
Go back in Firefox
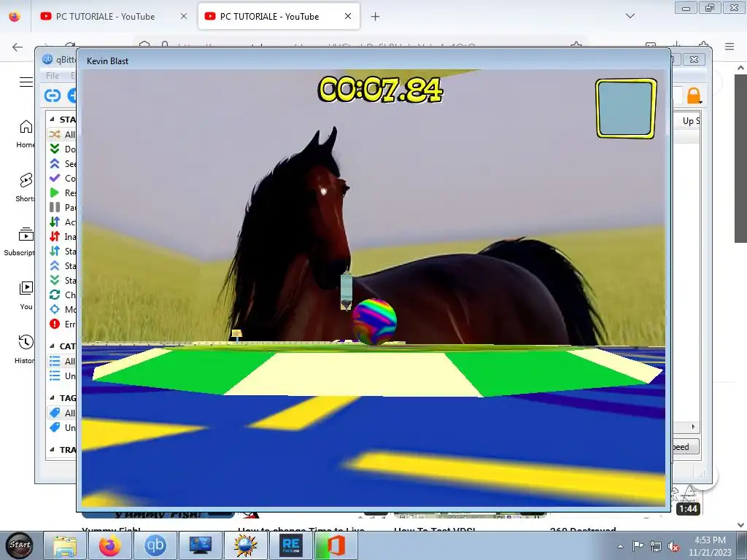click(18, 47)
